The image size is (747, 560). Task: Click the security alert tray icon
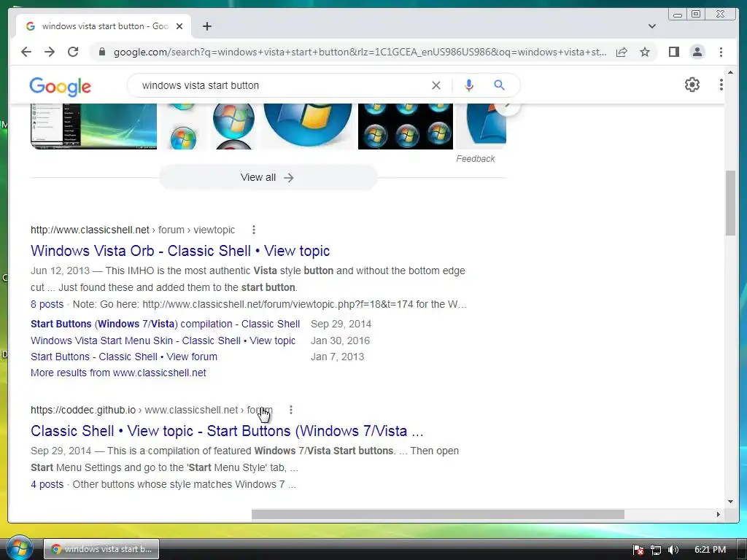pyautogui.click(x=638, y=550)
